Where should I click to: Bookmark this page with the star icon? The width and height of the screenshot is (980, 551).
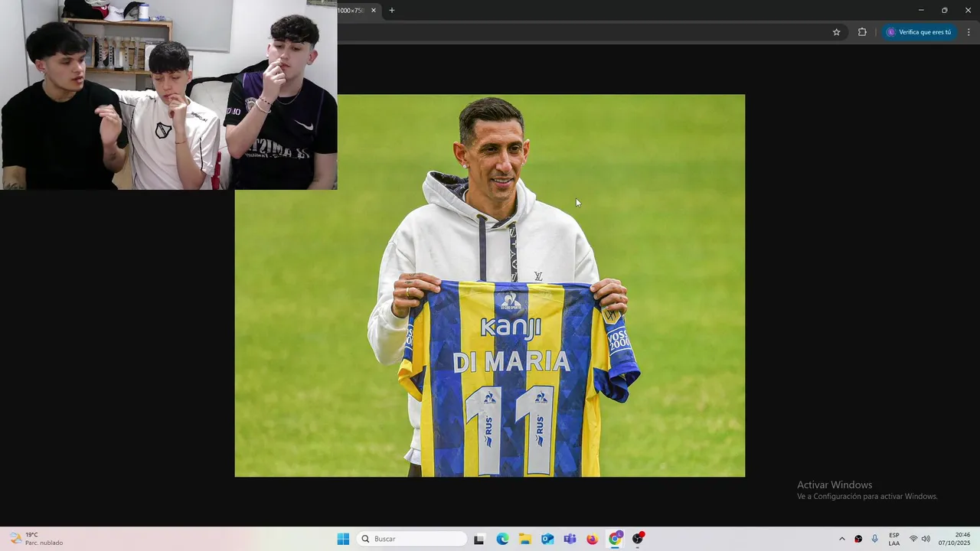pos(836,32)
